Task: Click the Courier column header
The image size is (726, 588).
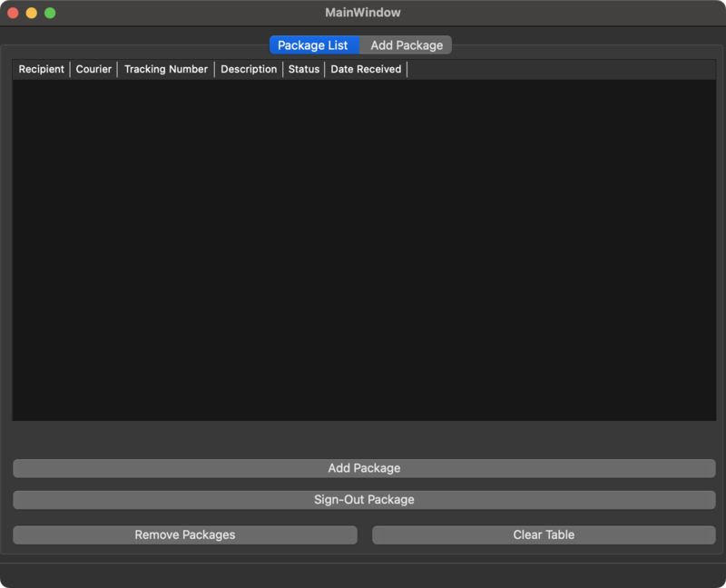Action: (93, 69)
